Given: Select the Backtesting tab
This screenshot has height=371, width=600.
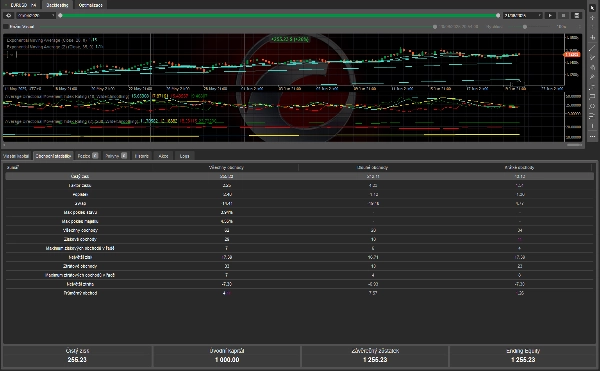Looking at the screenshot, I should coord(57,5).
